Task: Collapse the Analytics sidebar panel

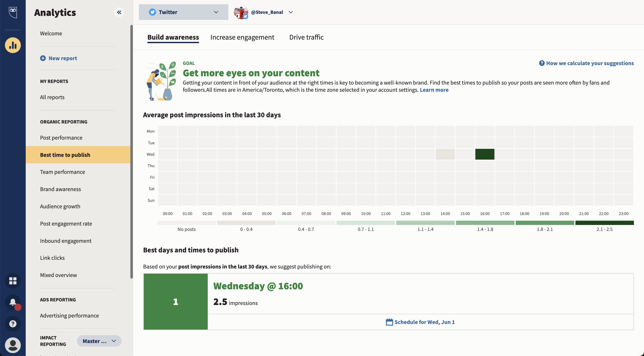Action: tap(119, 12)
